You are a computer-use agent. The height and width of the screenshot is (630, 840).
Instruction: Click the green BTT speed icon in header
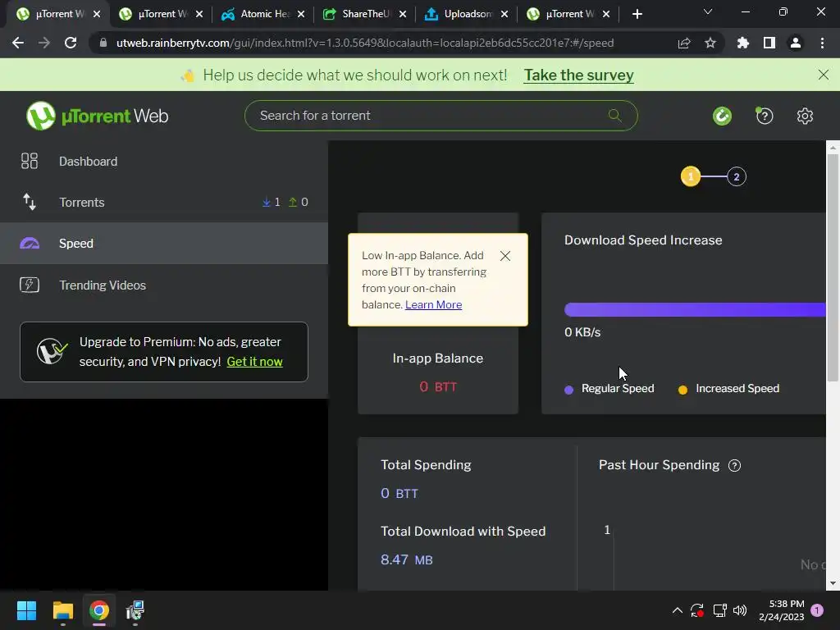[722, 116]
